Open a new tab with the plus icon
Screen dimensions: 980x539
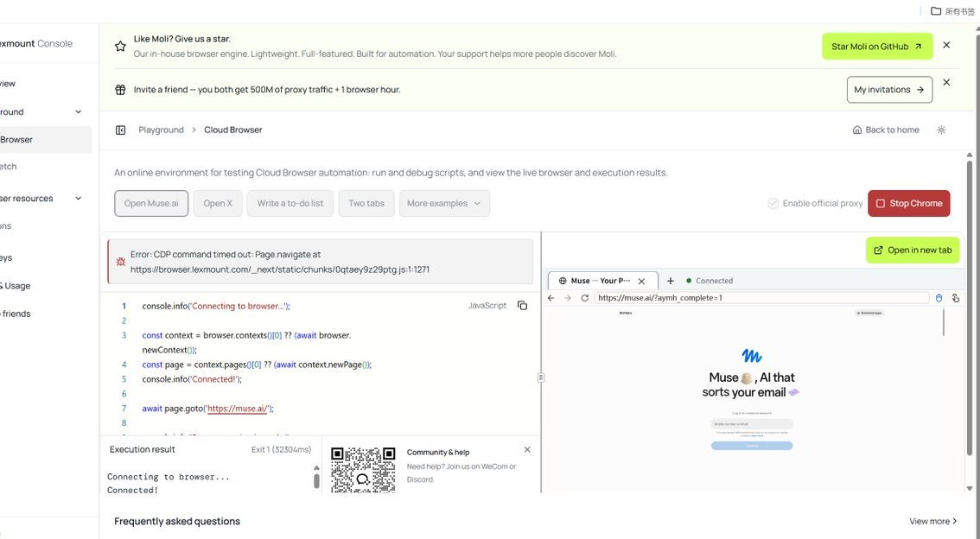[x=671, y=281]
